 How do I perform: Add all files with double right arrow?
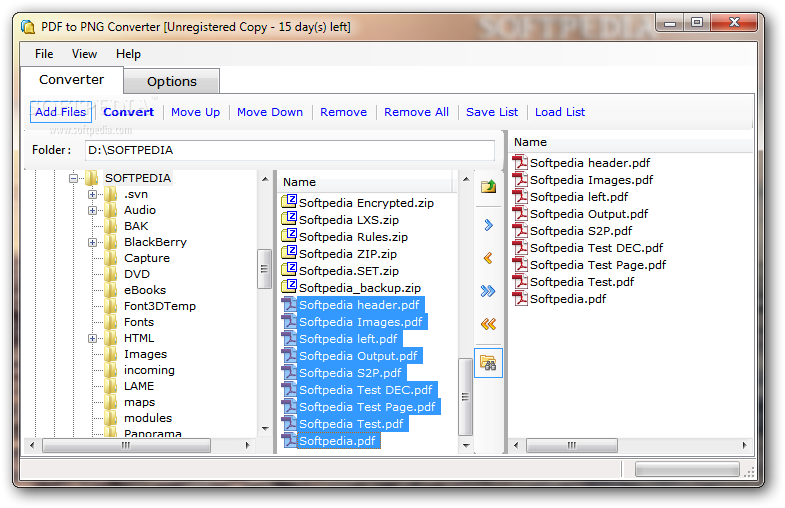[488, 291]
